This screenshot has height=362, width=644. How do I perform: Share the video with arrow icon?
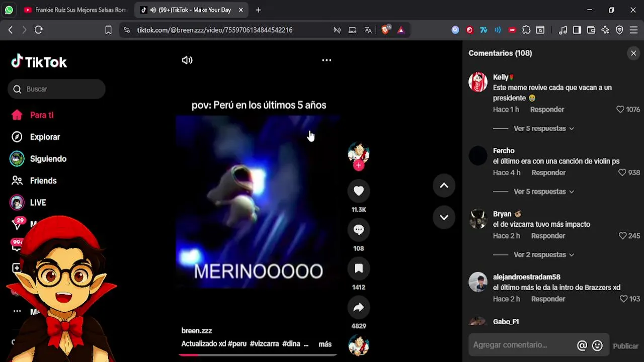click(359, 307)
